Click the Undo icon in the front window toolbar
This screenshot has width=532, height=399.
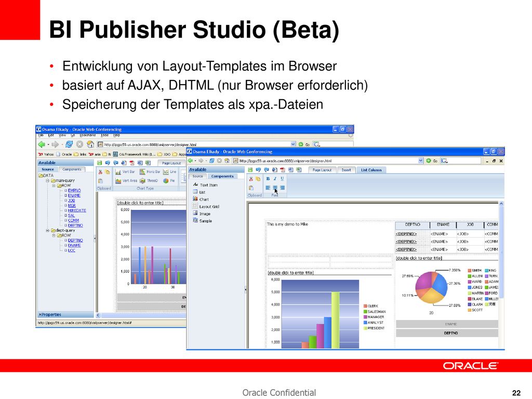[x=259, y=170]
